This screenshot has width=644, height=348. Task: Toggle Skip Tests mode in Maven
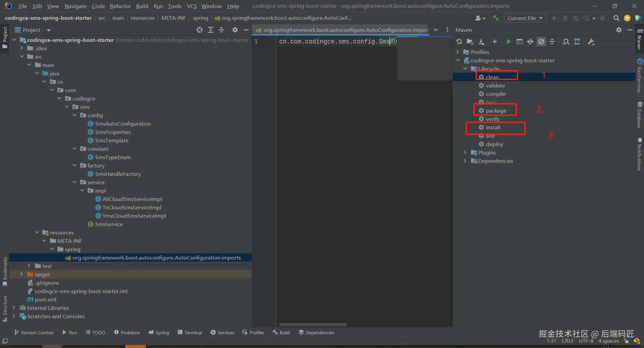click(541, 42)
